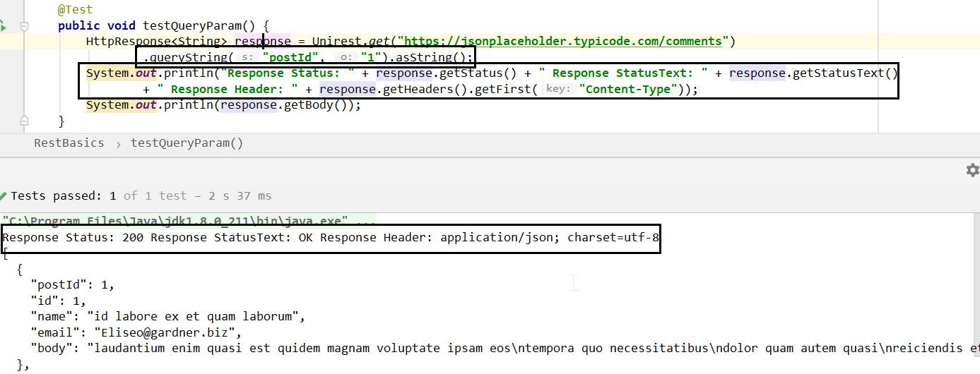Click the breadcrumb chevron separator
This screenshot has width=980, height=374.
coord(117,144)
